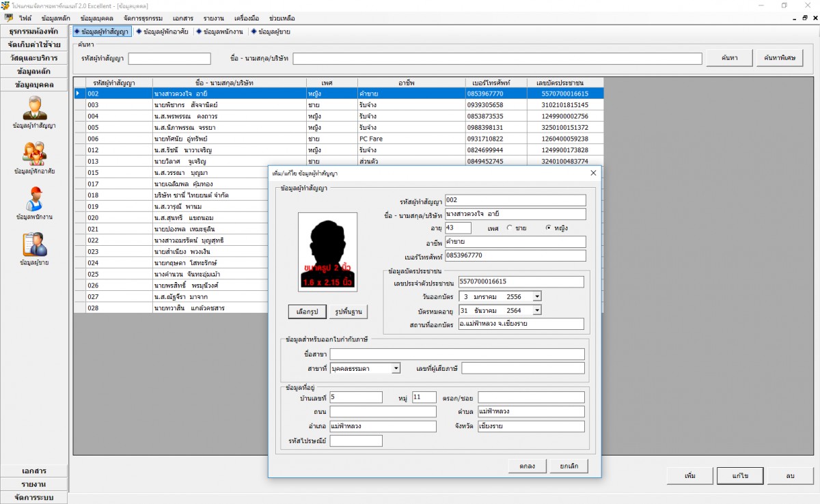Open the ข้อมูลพนักงาน sidebar icon
This screenshot has height=504, width=820.
tap(34, 199)
